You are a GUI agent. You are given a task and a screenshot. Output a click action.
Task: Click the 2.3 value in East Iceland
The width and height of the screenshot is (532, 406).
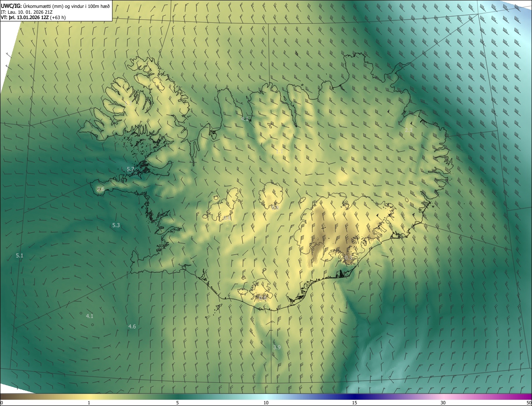[409, 130]
